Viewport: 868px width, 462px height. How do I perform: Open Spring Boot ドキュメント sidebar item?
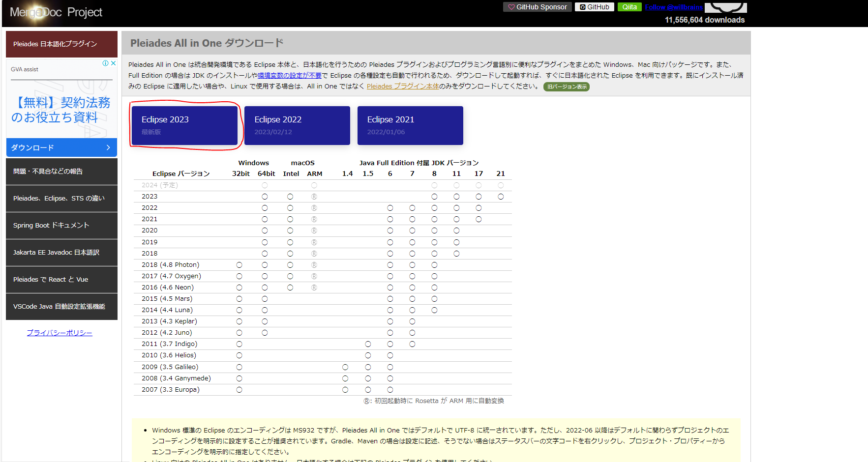click(x=61, y=225)
